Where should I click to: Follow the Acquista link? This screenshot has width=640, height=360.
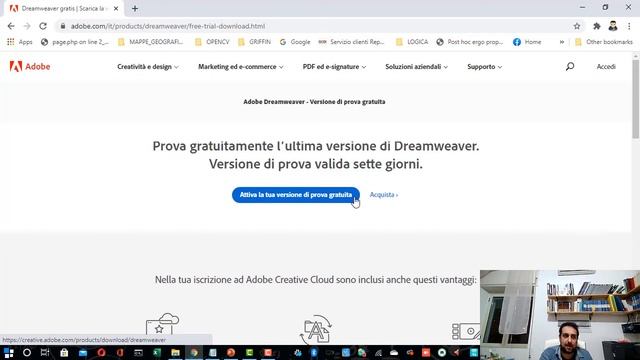pyautogui.click(x=384, y=195)
